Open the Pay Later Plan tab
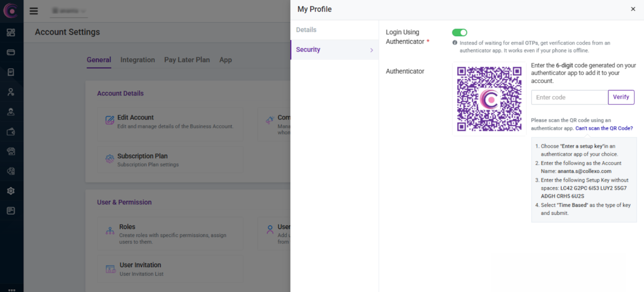This screenshot has height=292, width=644. coord(187,60)
